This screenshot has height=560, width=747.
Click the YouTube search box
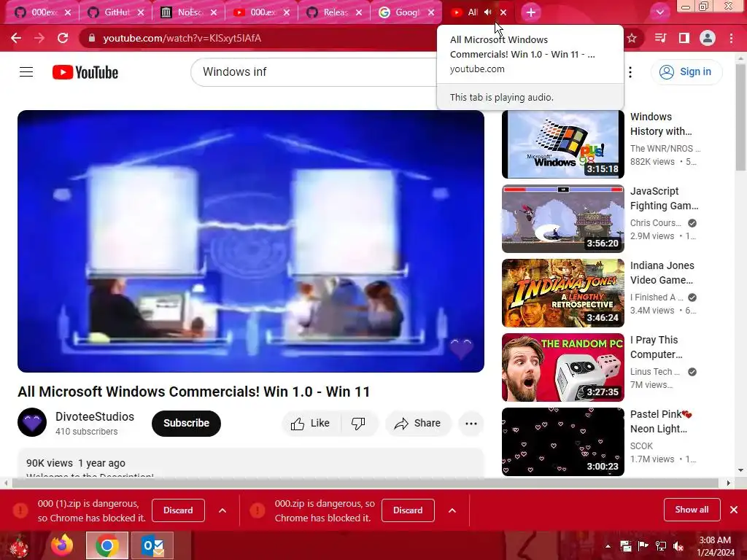[314, 72]
